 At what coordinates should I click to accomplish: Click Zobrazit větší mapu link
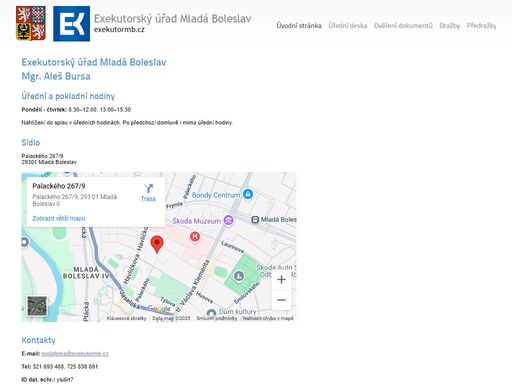pos(59,218)
